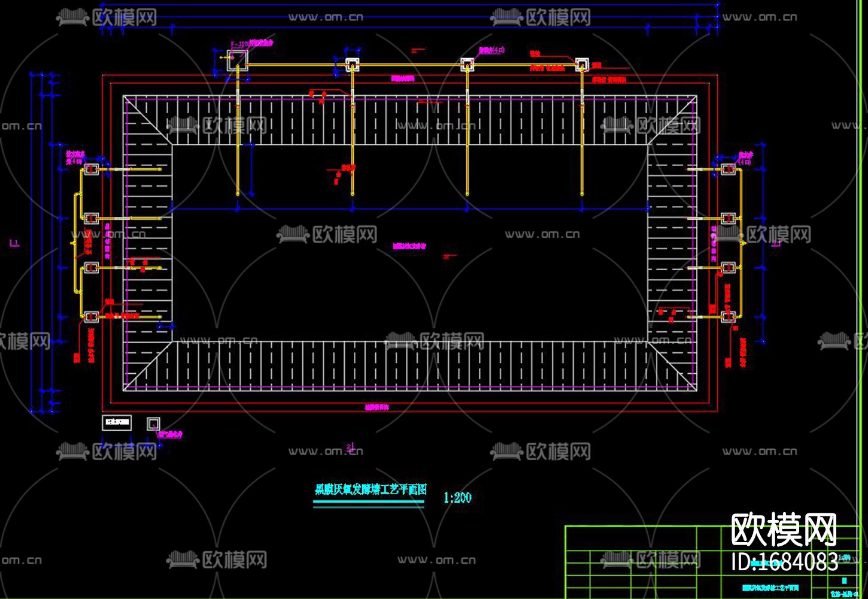Select the magenta label at the pond's center

coord(409,246)
